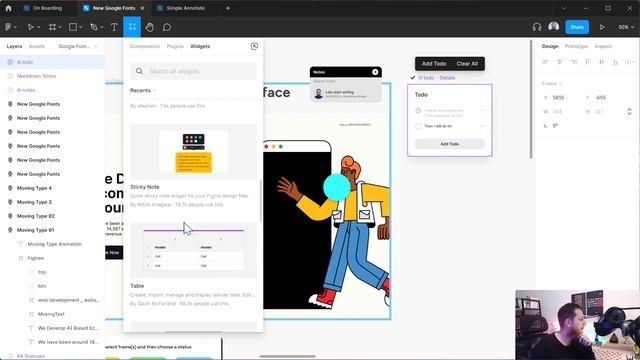Screen dimensions: 640x360
Task: Select the Hand tool
Action: click(149, 27)
